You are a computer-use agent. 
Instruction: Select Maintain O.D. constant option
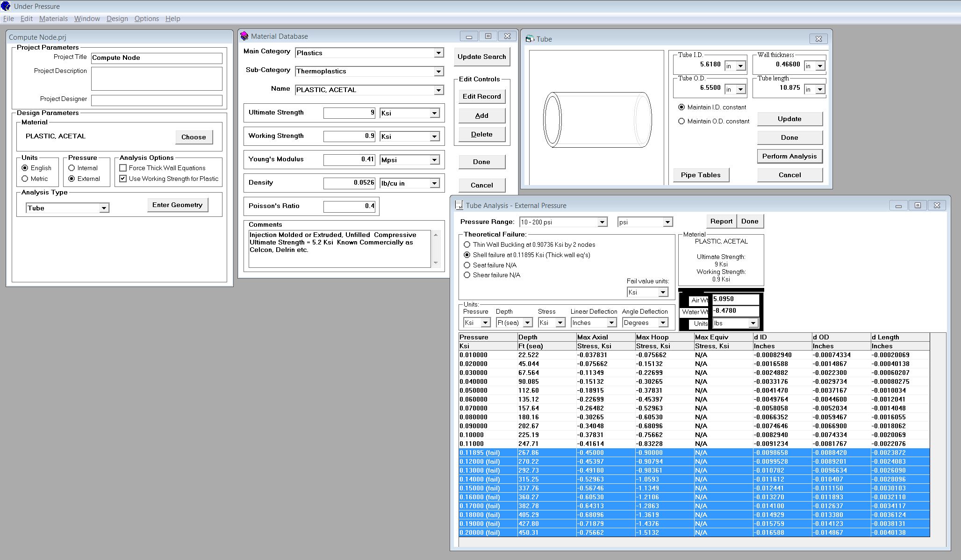pyautogui.click(x=681, y=121)
